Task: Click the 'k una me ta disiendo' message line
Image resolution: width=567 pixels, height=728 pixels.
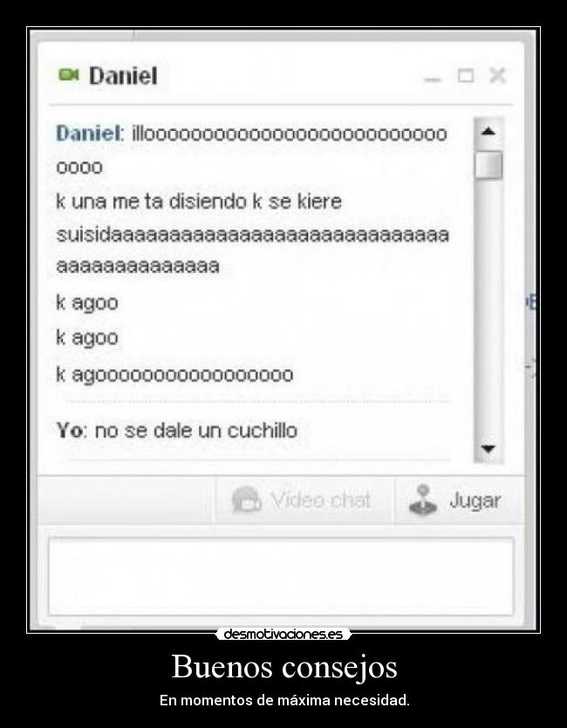Action: pos(199,202)
